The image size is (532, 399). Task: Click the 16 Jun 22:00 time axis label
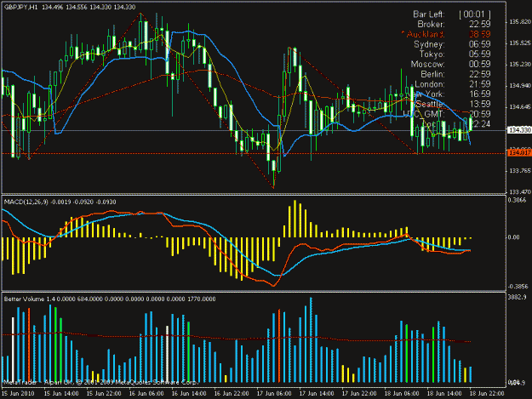[x=232, y=394]
